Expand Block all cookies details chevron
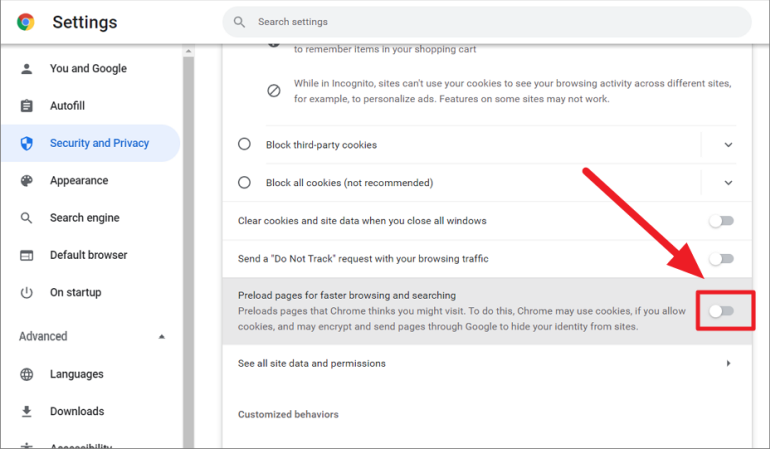Screen dimensions: 770x449 click(x=728, y=183)
